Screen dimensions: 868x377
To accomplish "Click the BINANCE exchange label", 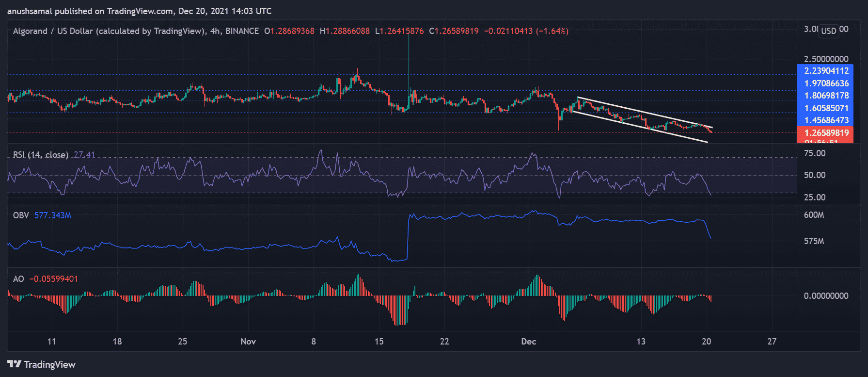I will (242, 31).
